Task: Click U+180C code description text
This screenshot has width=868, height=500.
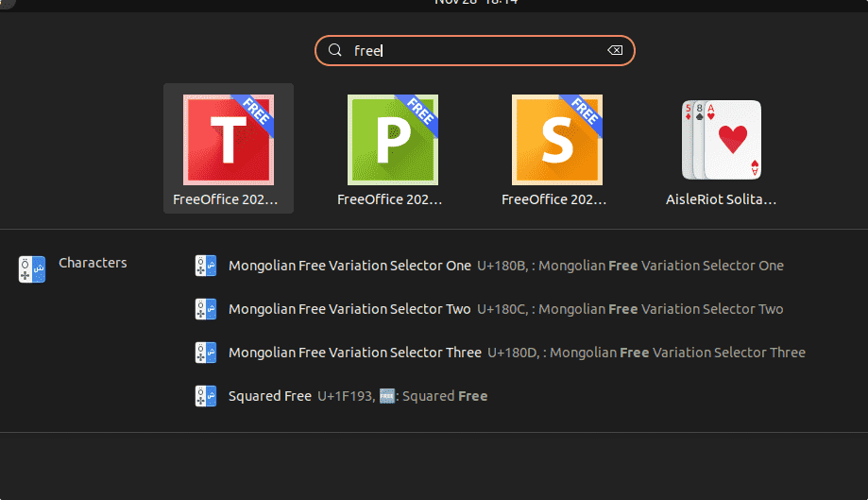Action: tap(630, 309)
